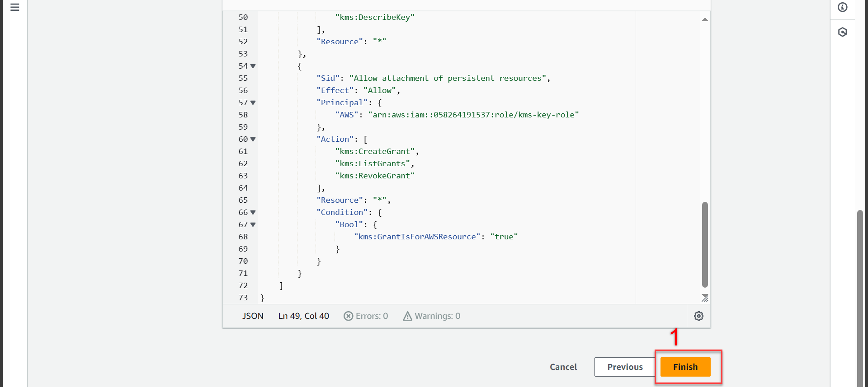The width and height of the screenshot is (868, 387).
Task: Click the "kms:RevokeGrant" action
Action: (x=375, y=176)
